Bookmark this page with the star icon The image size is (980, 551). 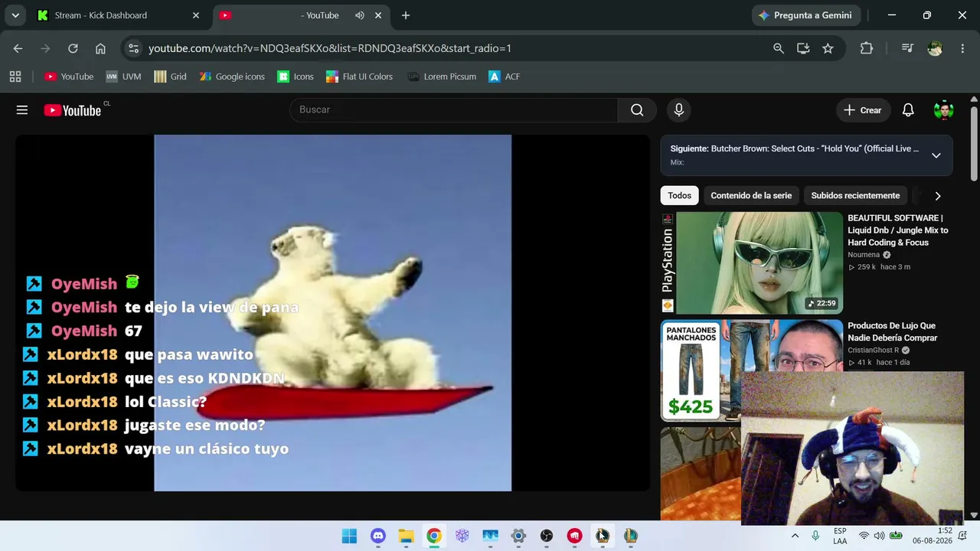[828, 48]
